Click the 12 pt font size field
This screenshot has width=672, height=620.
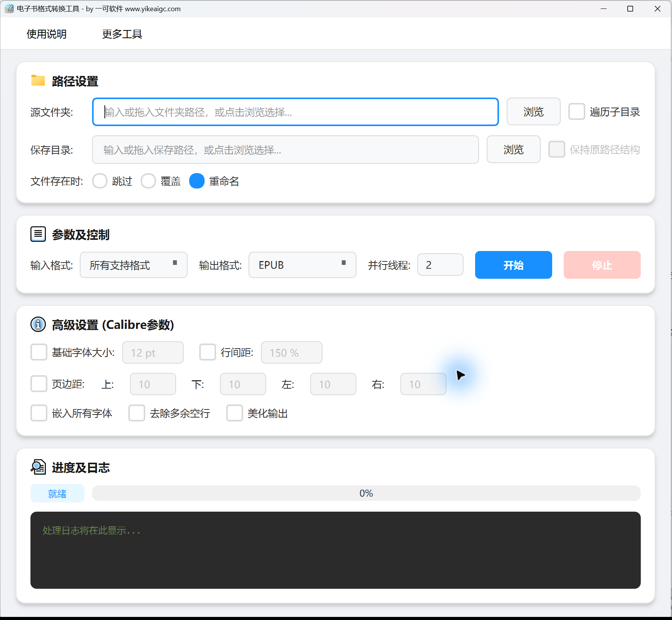click(x=153, y=352)
